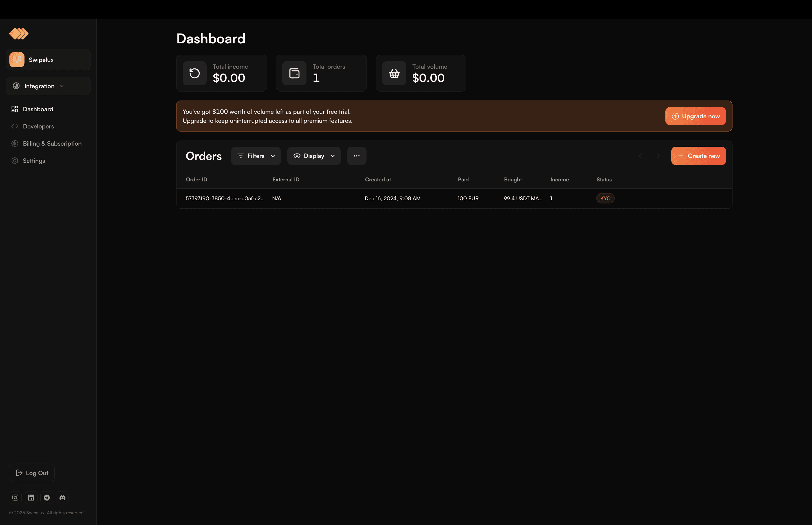The image size is (812, 525).
Task: Click the Total income refresh icon
Action: [x=195, y=73]
